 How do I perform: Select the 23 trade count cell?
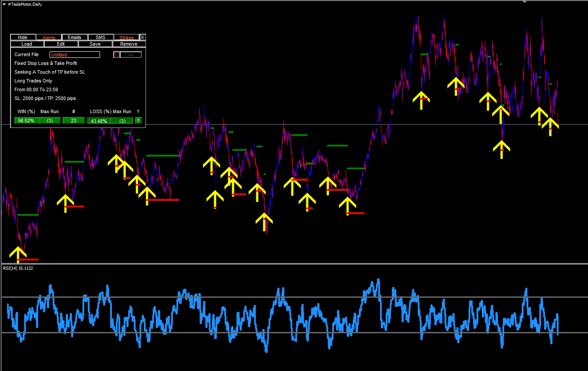[74, 121]
